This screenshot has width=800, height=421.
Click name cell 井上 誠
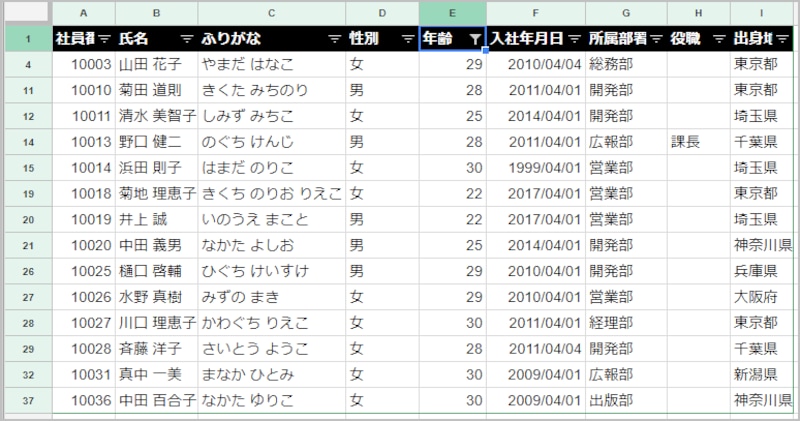[157, 220]
